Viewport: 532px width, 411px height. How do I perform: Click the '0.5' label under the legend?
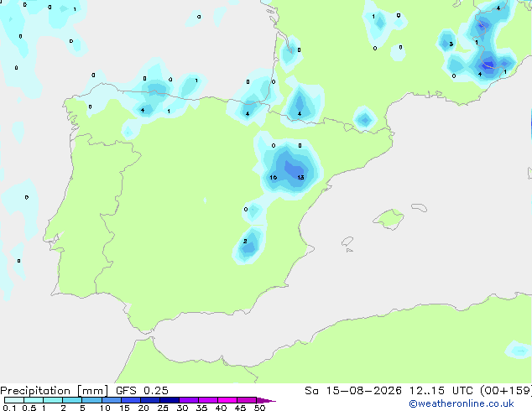[29, 408]
